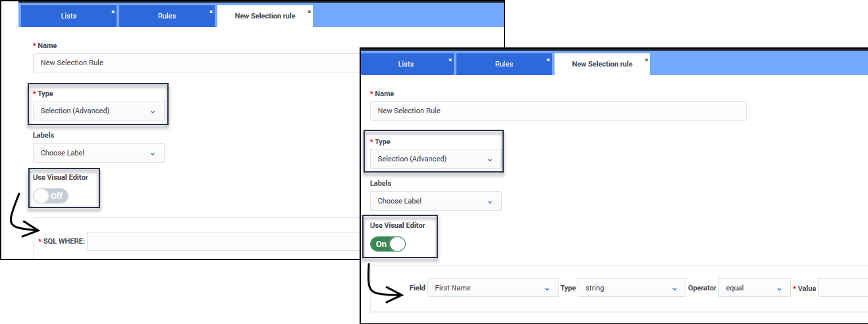Close the Rules tab in left screenshot
This screenshot has height=324, width=868.
(211, 11)
